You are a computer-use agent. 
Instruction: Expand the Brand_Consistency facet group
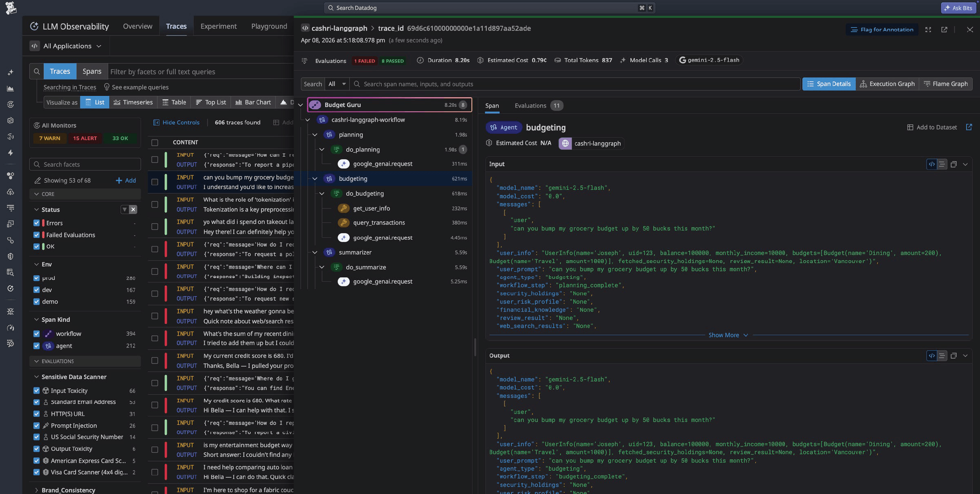click(x=36, y=490)
